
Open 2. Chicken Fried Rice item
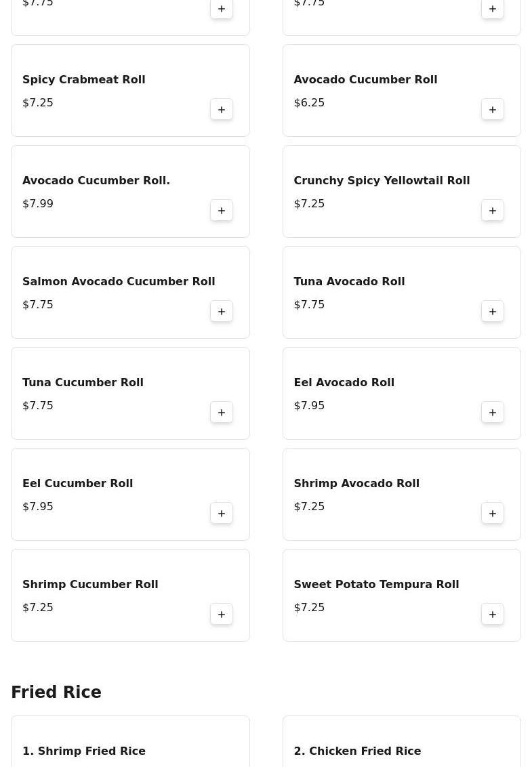tap(357, 751)
